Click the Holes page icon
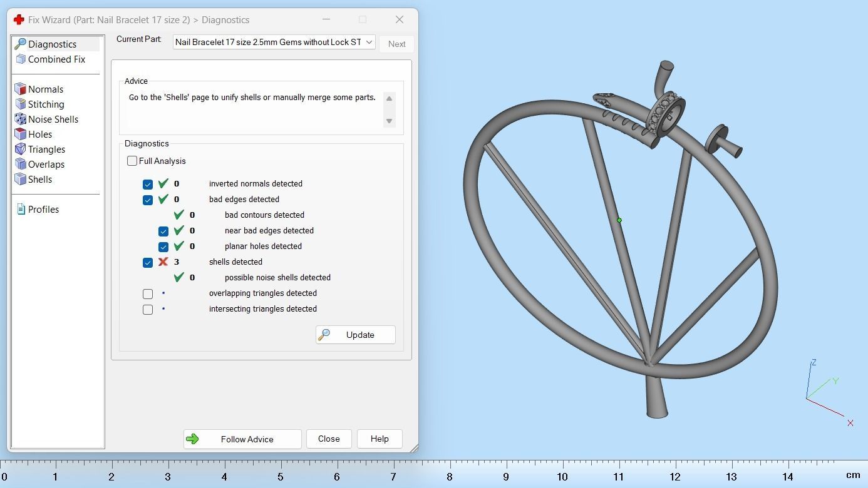Viewport: 868px width, 488px height. [20, 134]
